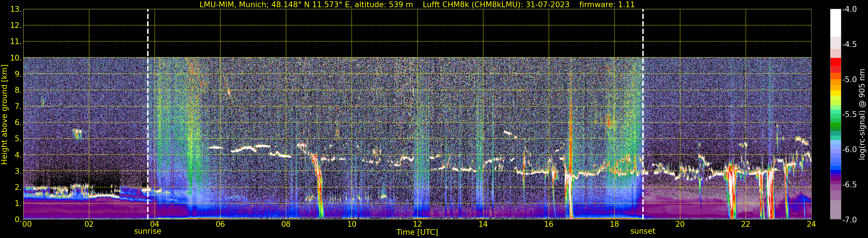Click the "sunset" label below the time axis

click(x=643, y=231)
